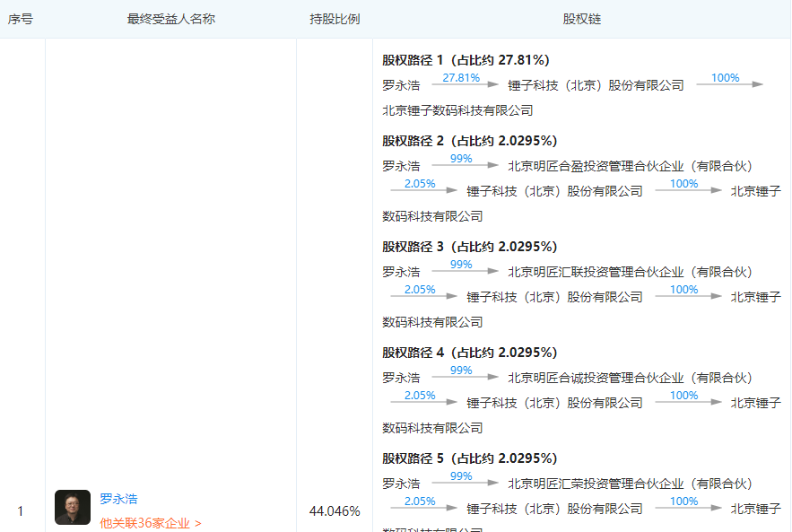The height and width of the screenshot is (532, 792).
Task: Select the 股权路径 1 (占比约 27.81%) heading
Action: point(466,60)
